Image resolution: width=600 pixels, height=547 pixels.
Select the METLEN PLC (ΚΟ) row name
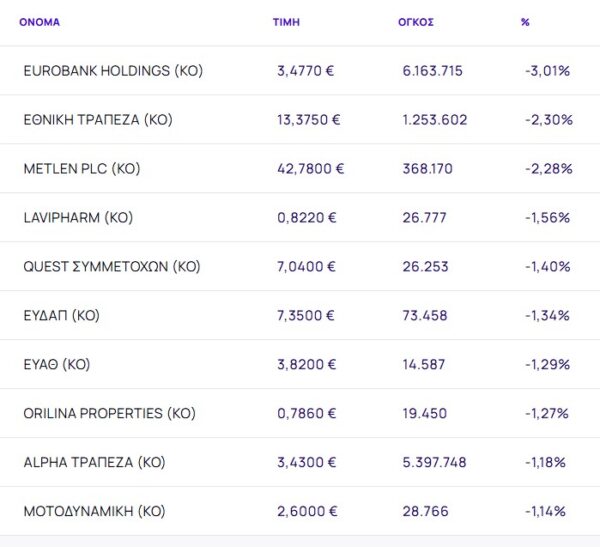(82, 169)
